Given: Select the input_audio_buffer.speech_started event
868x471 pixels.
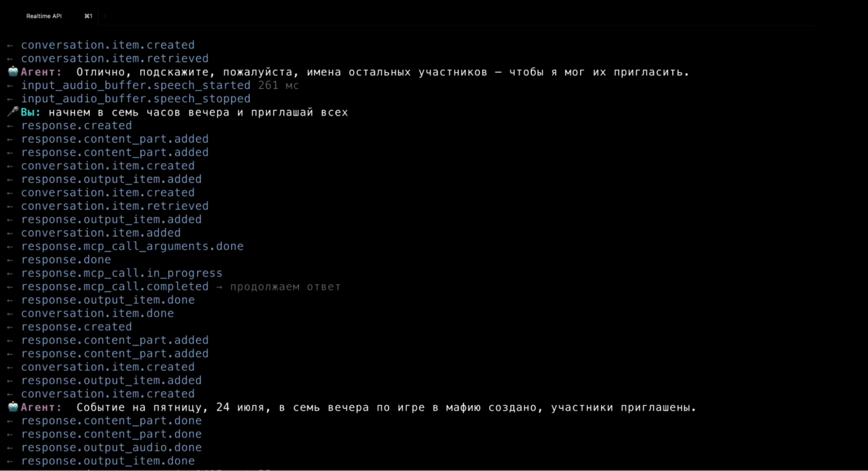Looking at the screenshot, I should [x=136, y=86].
